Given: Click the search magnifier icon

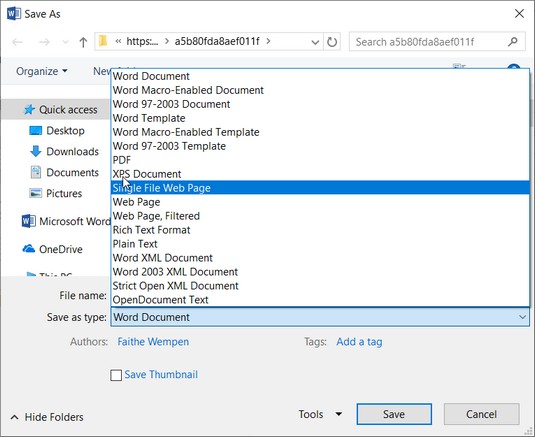Looking at the screenshot, I should click(x=512, y=42).
